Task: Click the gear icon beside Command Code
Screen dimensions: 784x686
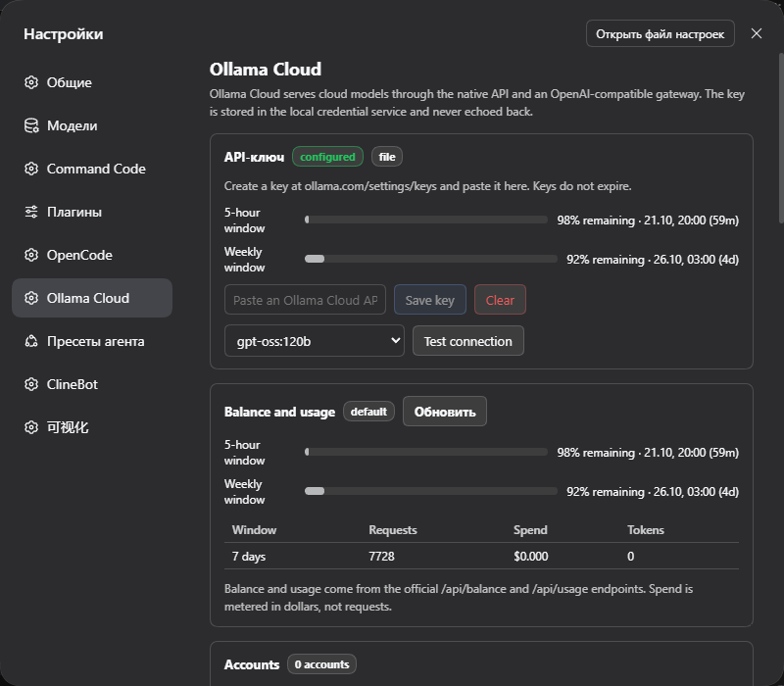Action: 31,169
